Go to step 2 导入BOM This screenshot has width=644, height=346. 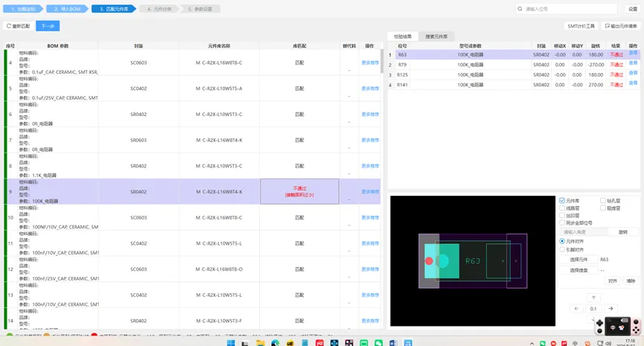point(67,9)
